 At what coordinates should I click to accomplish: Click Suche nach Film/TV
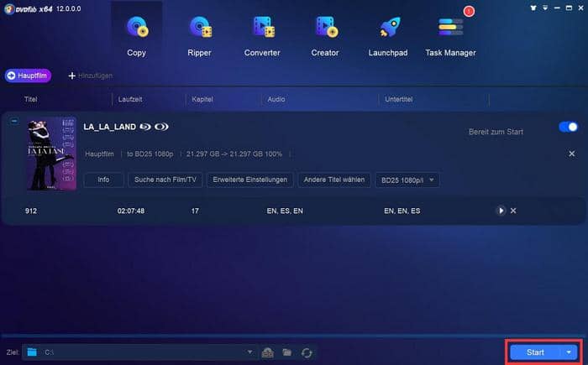coord(165,180)
